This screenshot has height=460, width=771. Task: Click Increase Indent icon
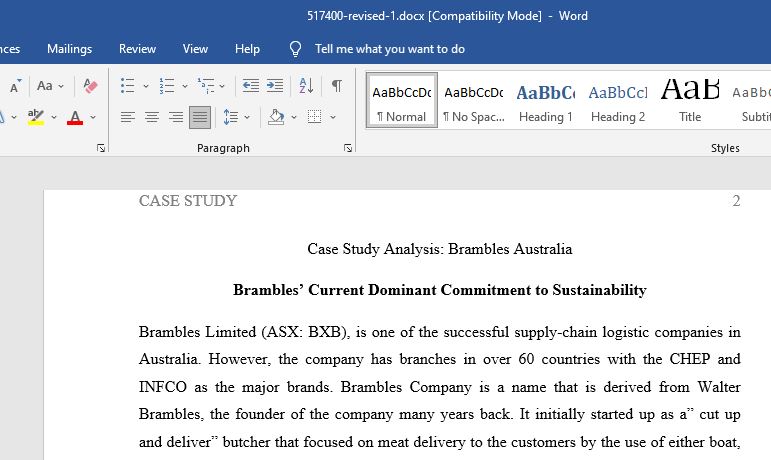(275, 86)
